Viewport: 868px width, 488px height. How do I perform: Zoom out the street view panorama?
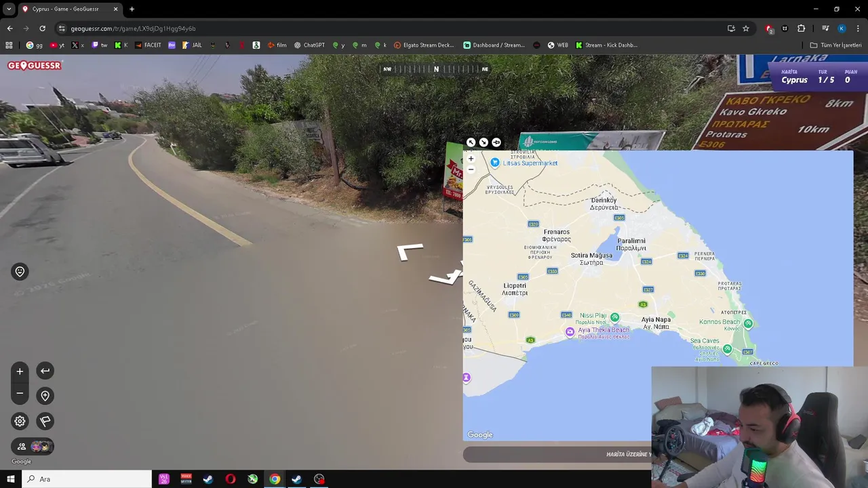click(20, 393)
